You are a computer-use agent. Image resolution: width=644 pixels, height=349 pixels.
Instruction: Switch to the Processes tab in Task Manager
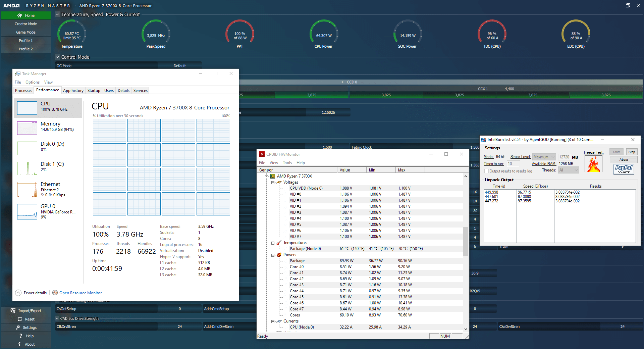coord(23,91)
